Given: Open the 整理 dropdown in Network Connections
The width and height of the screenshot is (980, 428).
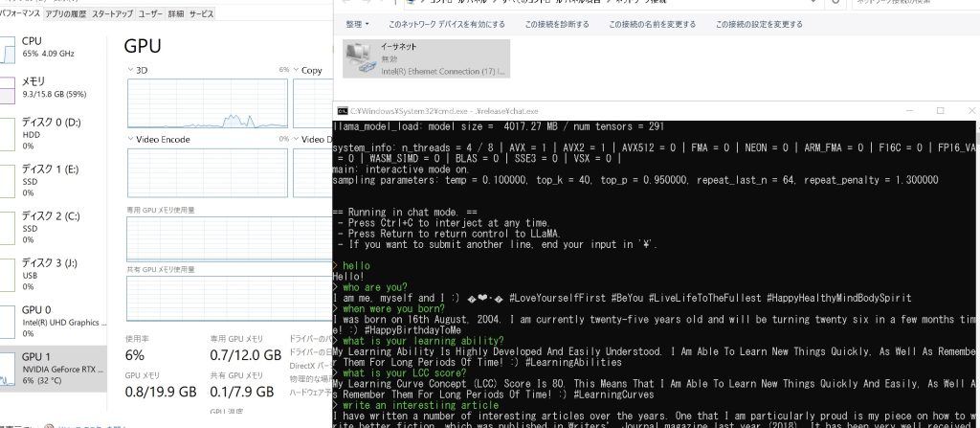Looking at the screenshot, I should coord(358,24).
